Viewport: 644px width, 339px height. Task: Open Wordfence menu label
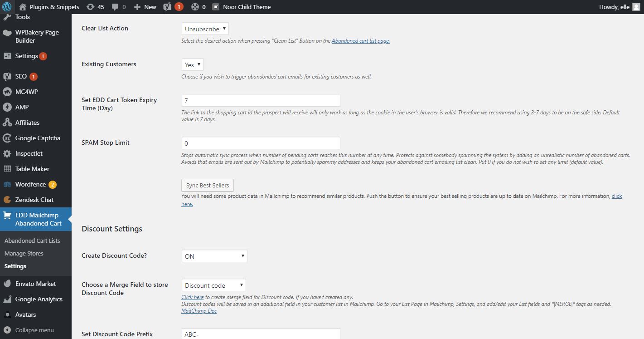30,184
